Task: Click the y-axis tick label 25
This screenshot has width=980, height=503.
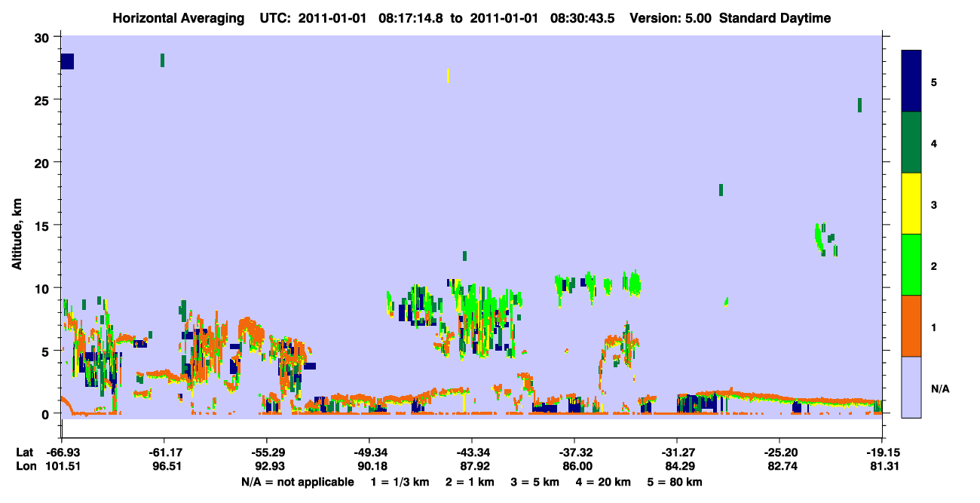Action: click(x=43, y=100)
